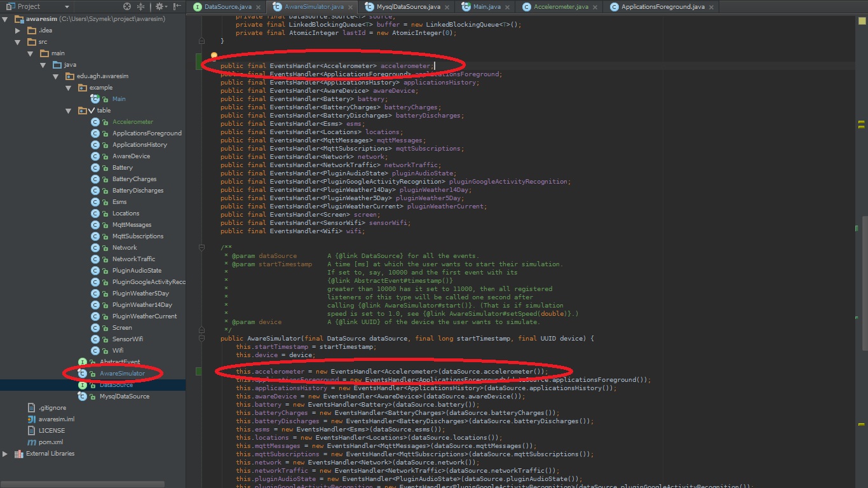
Task: Click the MysqlDataSource class icon
Action: (83, 396)
